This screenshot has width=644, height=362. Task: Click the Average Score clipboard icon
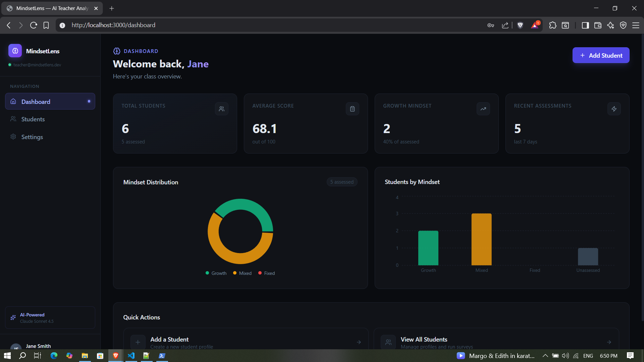coord(352,109)
